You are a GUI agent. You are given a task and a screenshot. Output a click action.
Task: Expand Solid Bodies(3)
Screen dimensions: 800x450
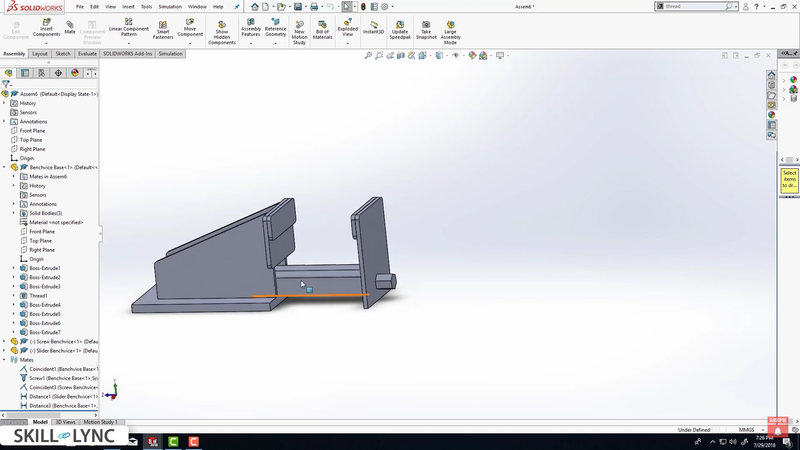click(x=14, y=213)
